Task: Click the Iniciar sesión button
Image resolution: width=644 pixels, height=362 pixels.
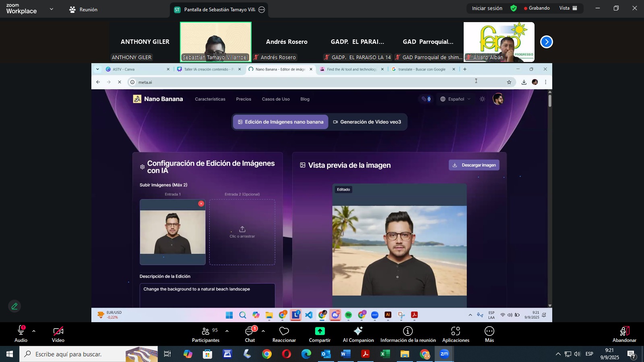Action: click(487, 8)
